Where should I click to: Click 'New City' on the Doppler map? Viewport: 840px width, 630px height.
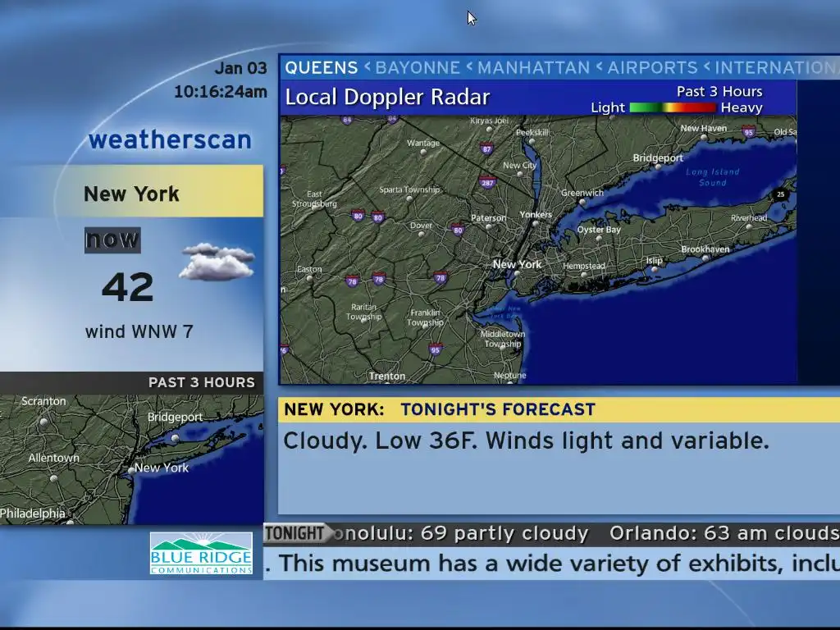pos(519,166)
